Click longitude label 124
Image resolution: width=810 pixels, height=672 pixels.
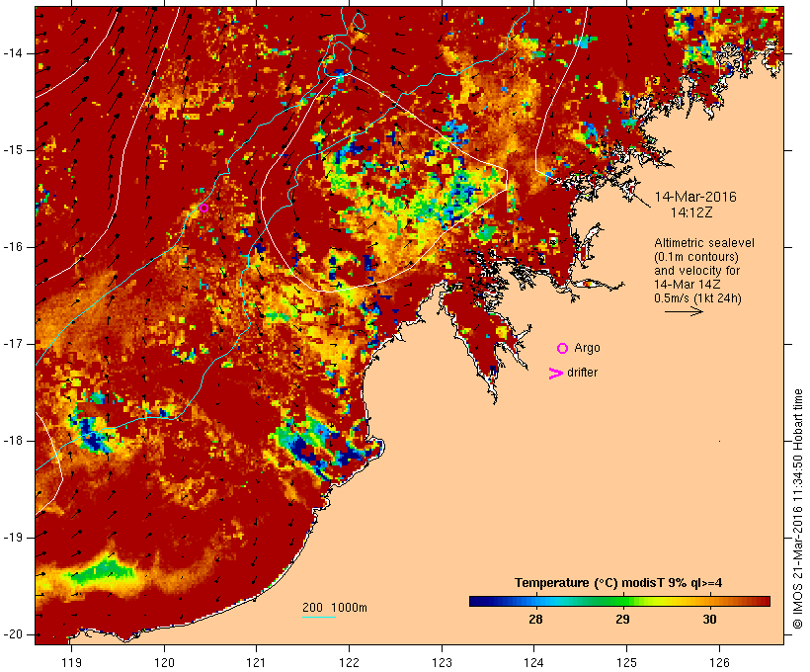(x=534, y=662)
